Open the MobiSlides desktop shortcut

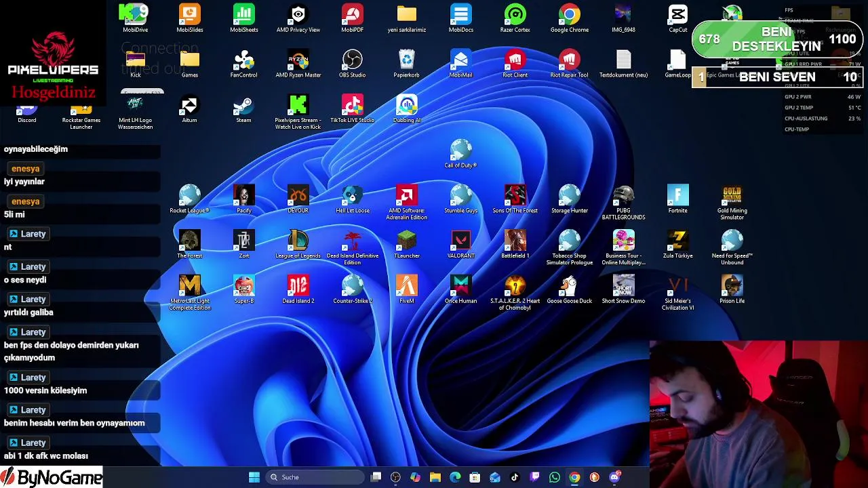coord(190,18)
